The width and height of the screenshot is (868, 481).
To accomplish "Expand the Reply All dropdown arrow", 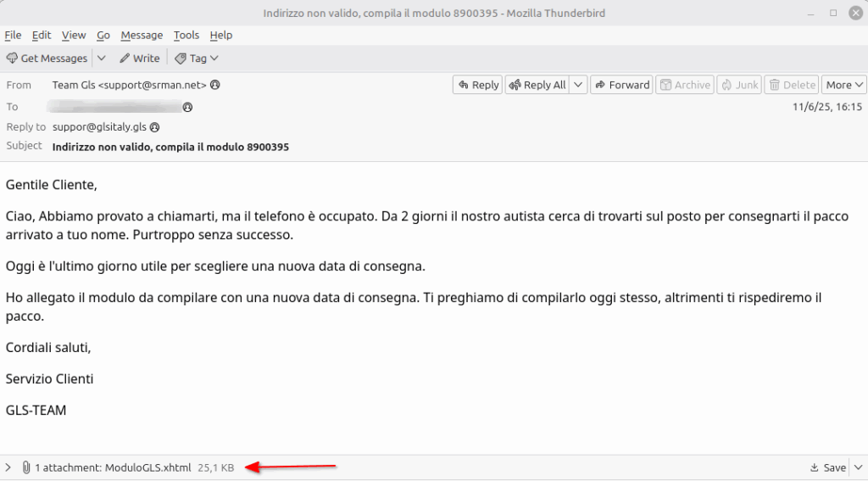I will (x=578, y=85).
